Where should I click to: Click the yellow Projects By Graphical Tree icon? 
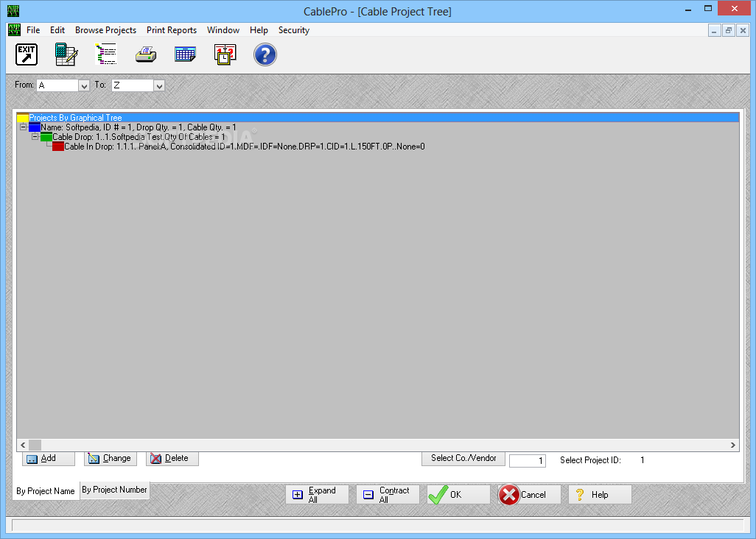click(23, 118)
